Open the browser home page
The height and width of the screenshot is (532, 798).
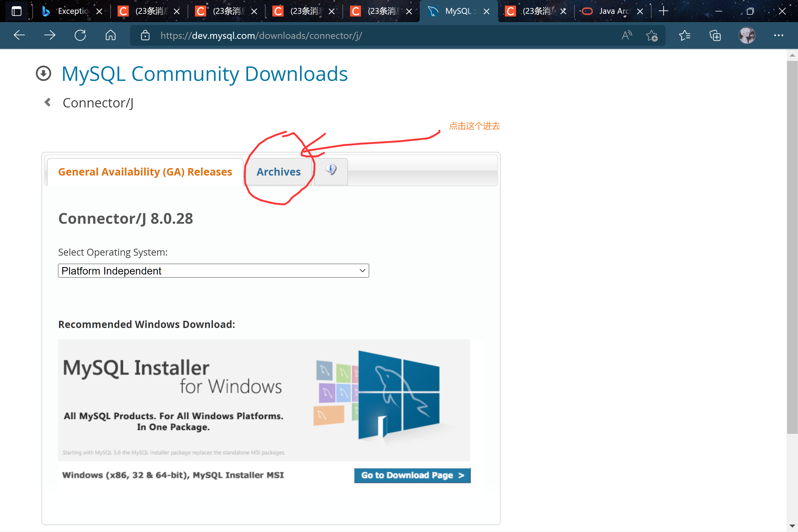point(110,35)
